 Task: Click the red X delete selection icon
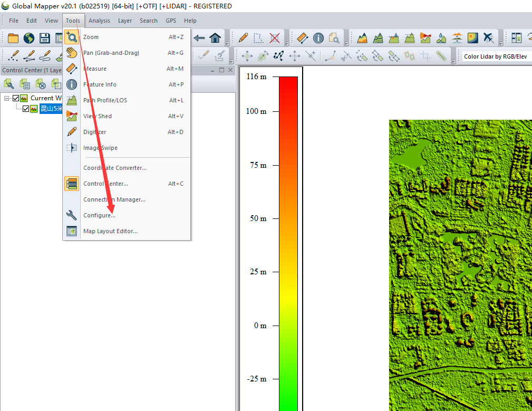[x=275, y=38]
